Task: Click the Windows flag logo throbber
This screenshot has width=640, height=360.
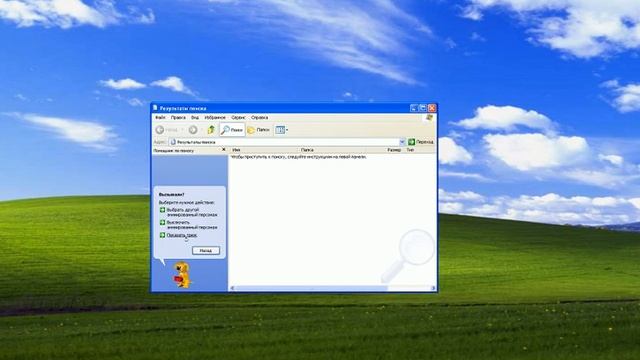Action: 429,118
